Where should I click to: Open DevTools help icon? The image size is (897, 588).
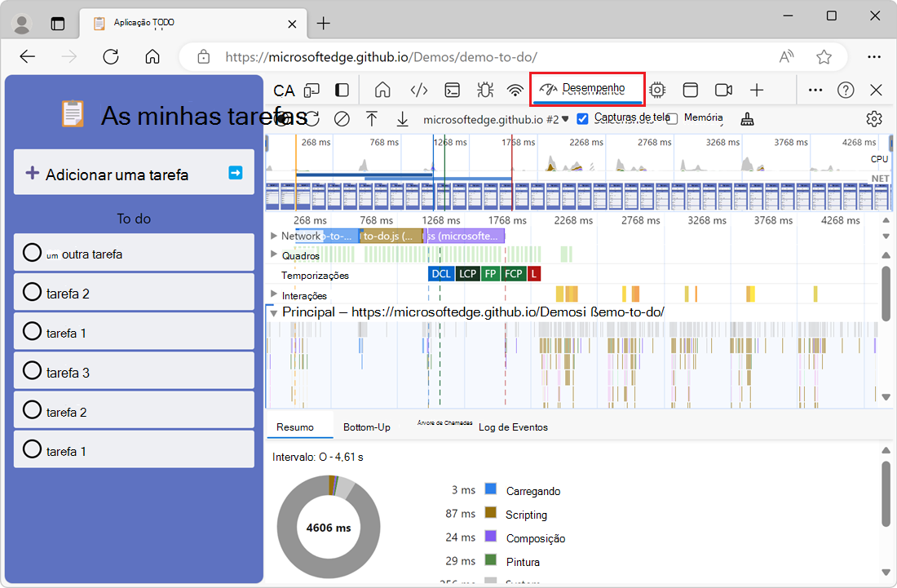coord(846,90)
